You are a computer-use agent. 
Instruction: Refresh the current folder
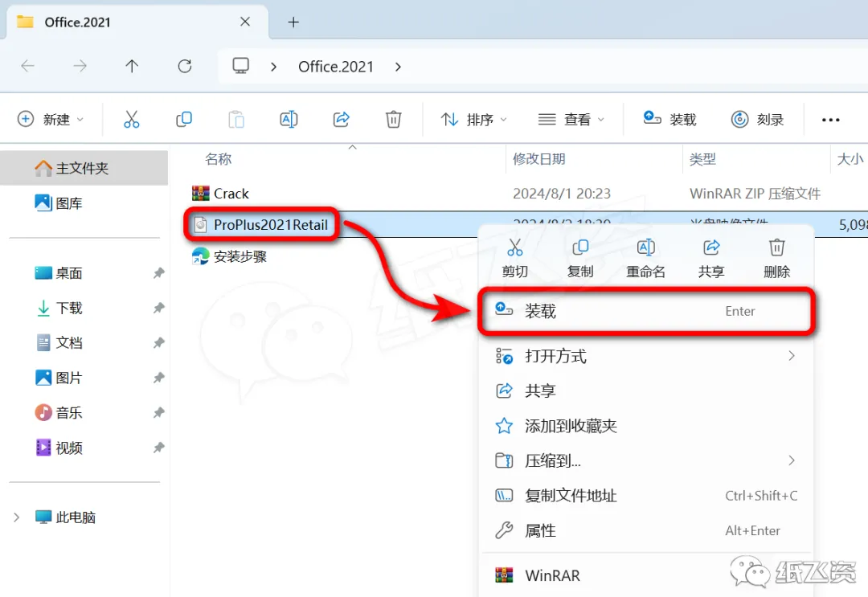point(184,67)
